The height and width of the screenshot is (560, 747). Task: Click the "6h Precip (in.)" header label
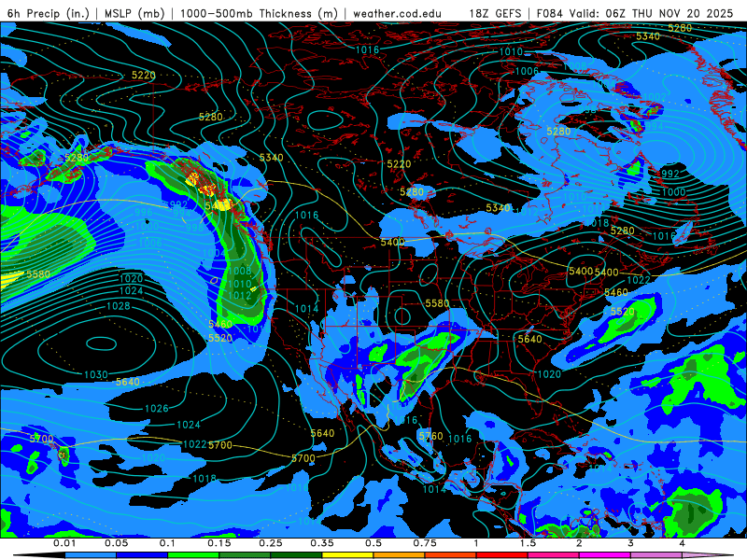(x=49, y=13)
